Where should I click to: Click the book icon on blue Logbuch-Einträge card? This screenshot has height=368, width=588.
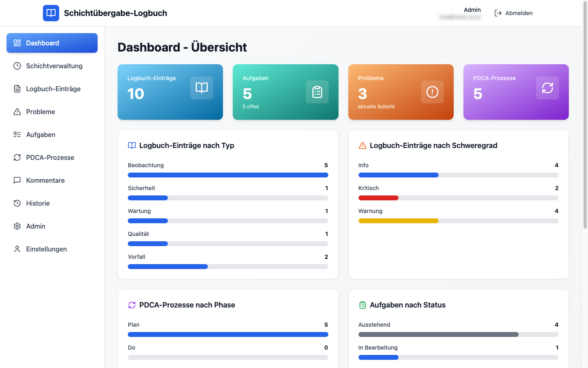[x=201, y=88]
